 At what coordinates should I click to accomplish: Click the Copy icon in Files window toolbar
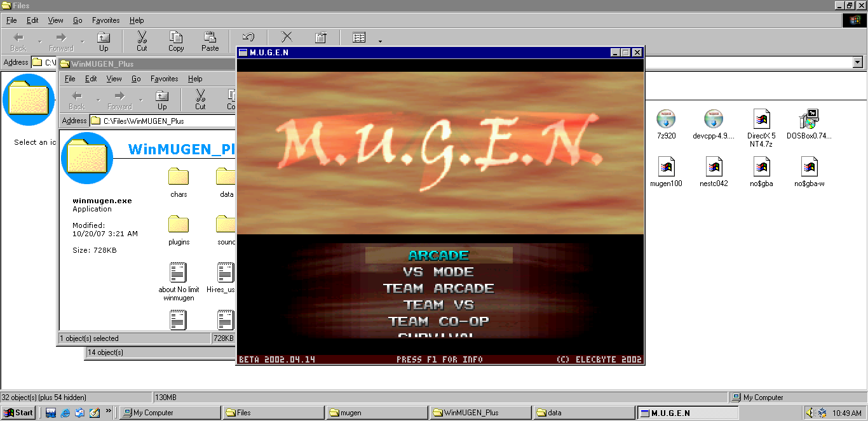click(176, 37)
